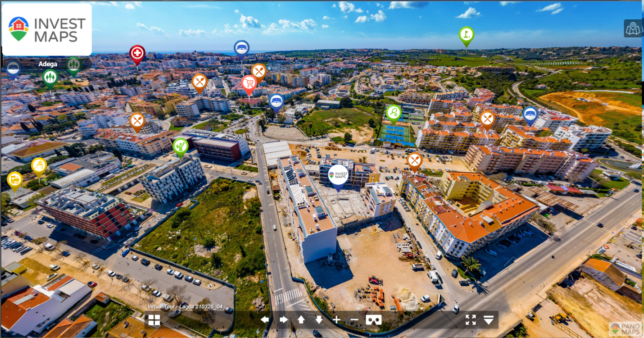
Task: Zoom in with the plus button
Action: coord(336,320)
